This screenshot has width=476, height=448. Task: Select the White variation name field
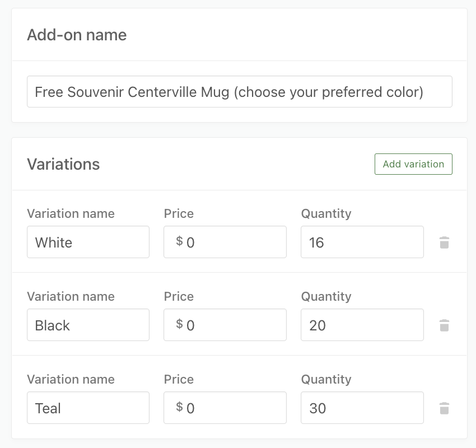[88, 242]
